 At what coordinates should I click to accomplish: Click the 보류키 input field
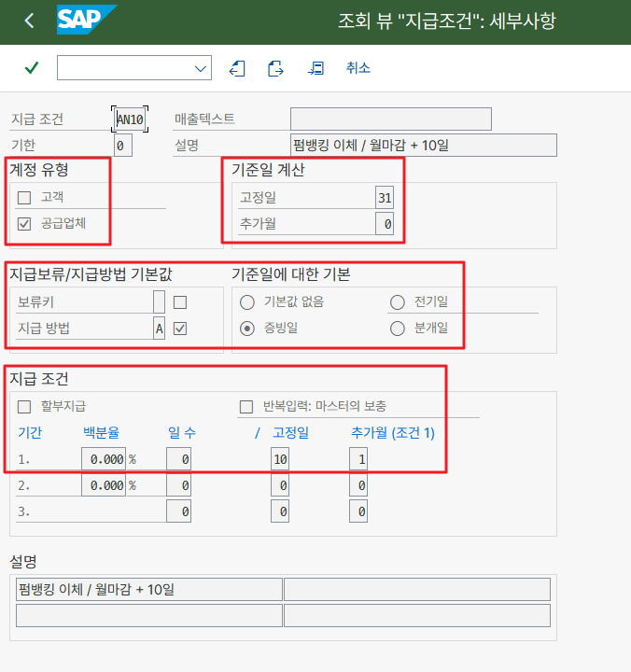(x=159, y=302)
